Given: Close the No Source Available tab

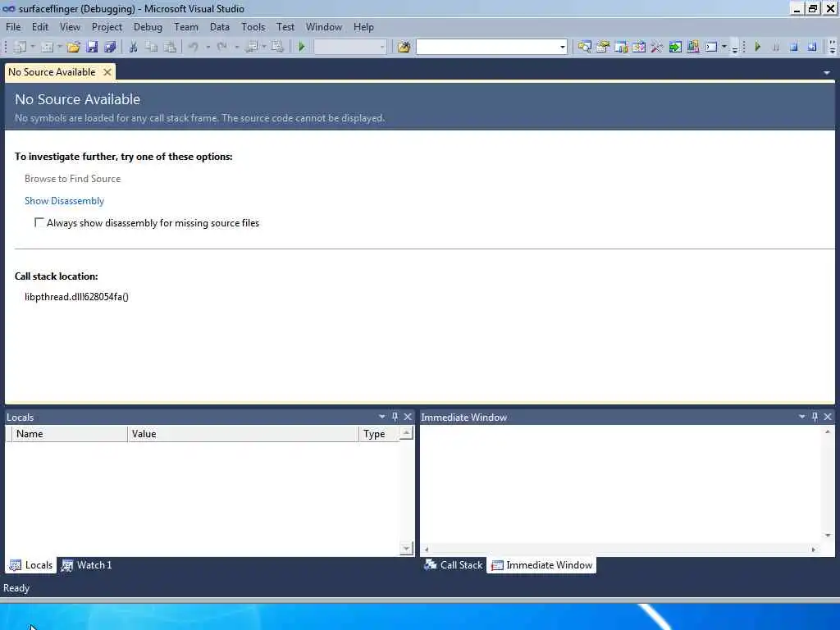Looking at the screenshot, I should pos(107,72).
